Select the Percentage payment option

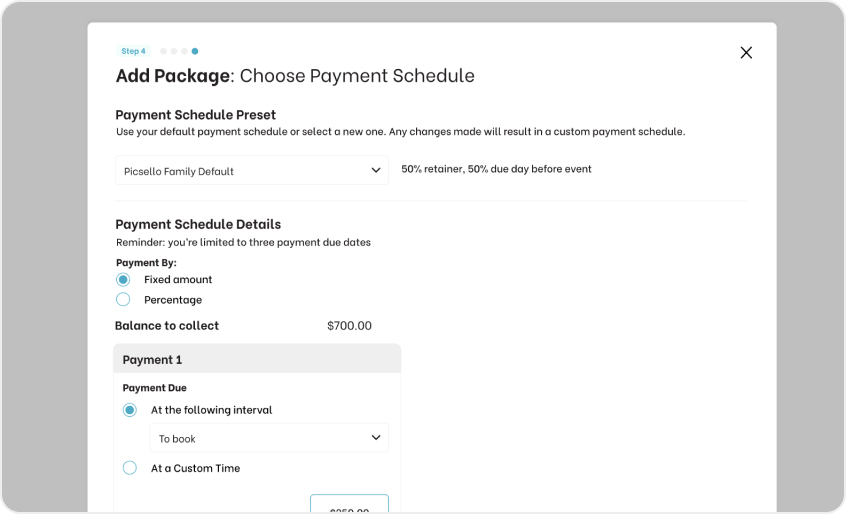123,300
